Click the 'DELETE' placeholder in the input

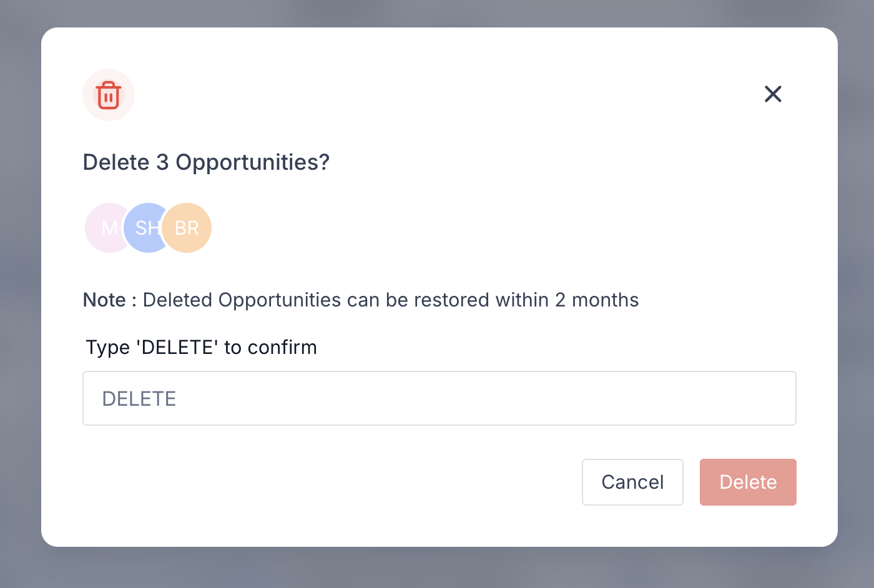[x=139, y=399]
